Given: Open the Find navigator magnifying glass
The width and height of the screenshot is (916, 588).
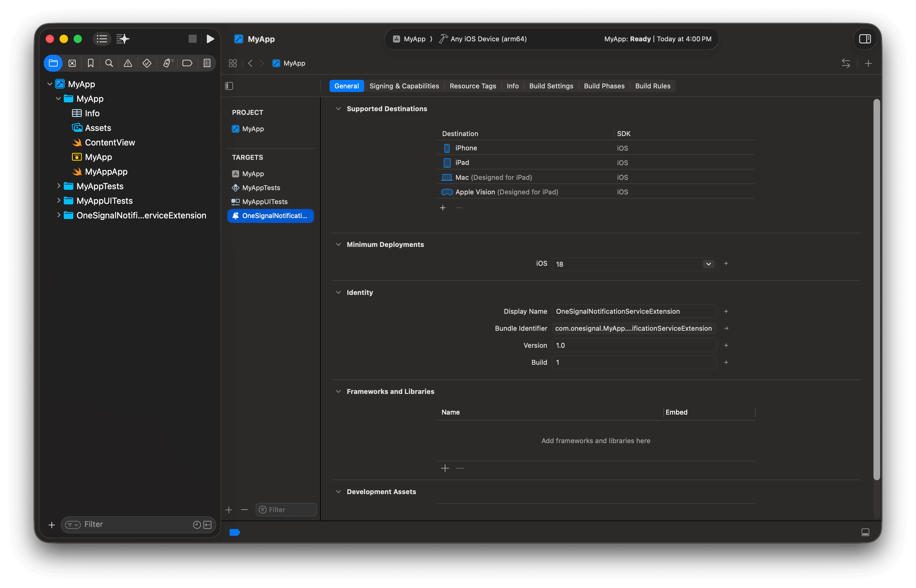Looking at the screenshot, I should [109, 63].
